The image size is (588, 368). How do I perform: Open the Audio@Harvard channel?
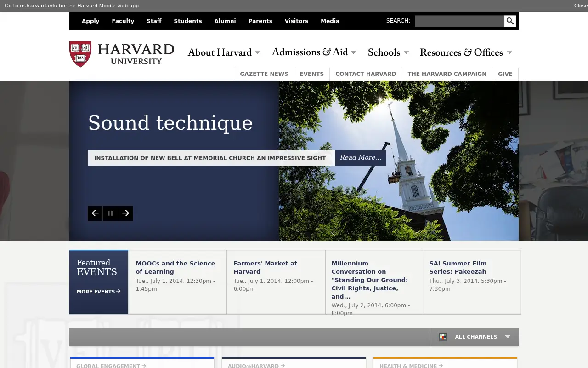256,366
